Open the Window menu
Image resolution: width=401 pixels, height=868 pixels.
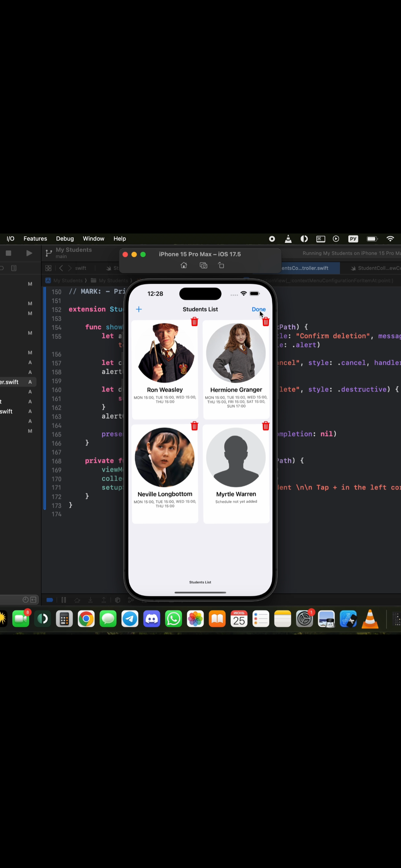pos(93,239)
